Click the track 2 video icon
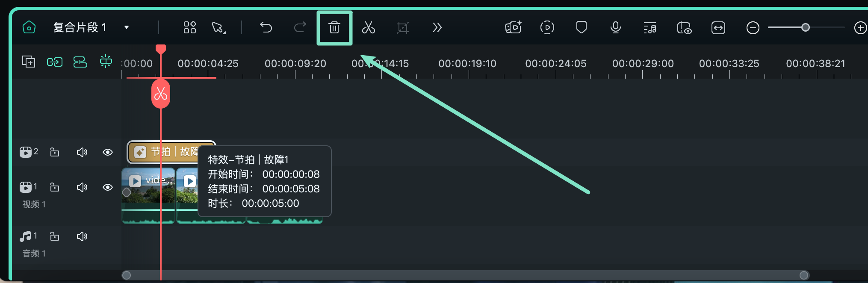The image size is (868, 283). [x=26, y=152]
